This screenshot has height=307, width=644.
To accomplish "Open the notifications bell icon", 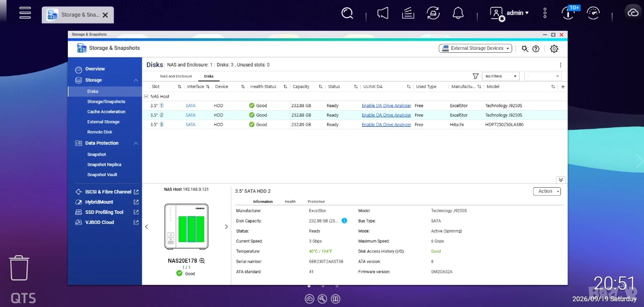I will [458, 13].
